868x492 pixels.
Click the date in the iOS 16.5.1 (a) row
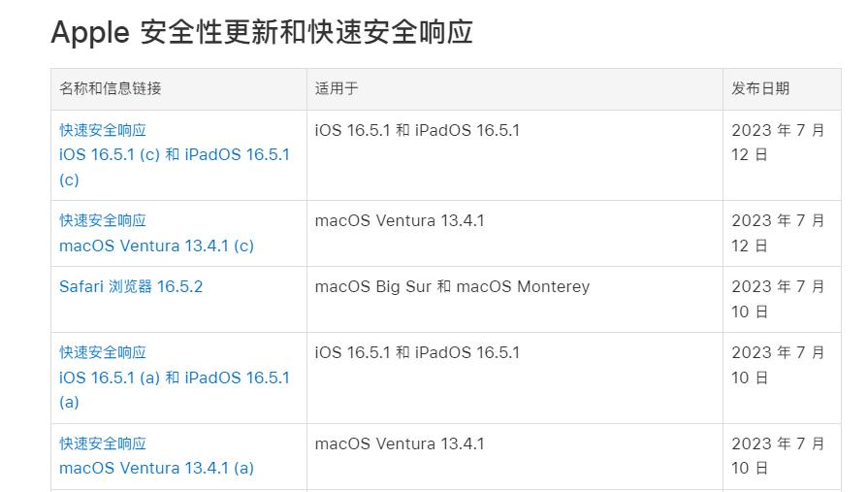pos(778,365)
